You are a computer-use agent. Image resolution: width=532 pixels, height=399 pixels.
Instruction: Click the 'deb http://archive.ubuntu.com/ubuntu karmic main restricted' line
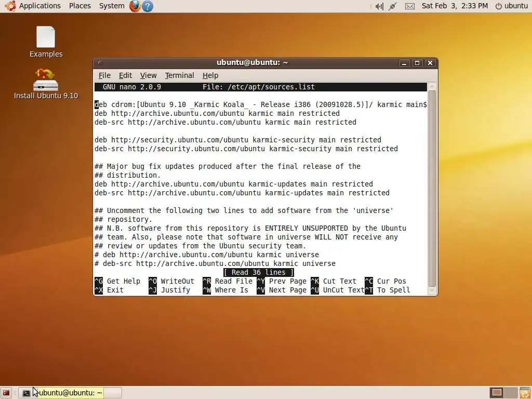217,113
